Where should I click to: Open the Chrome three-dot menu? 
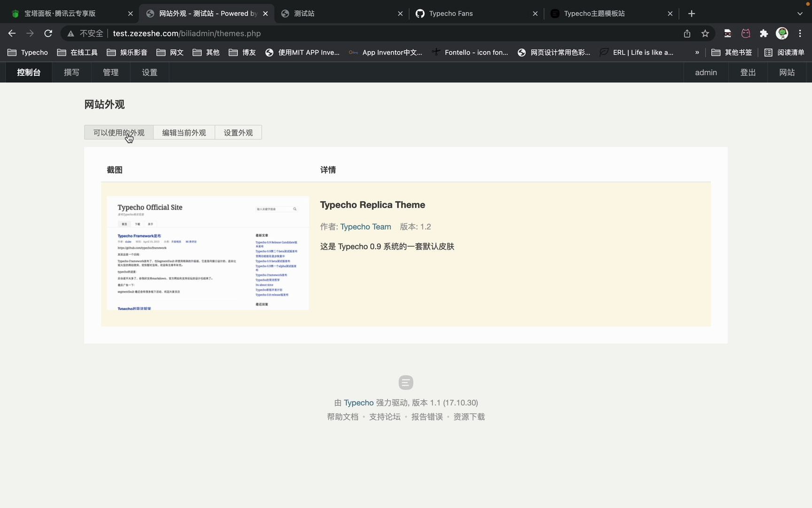click(x=800, y=33)
